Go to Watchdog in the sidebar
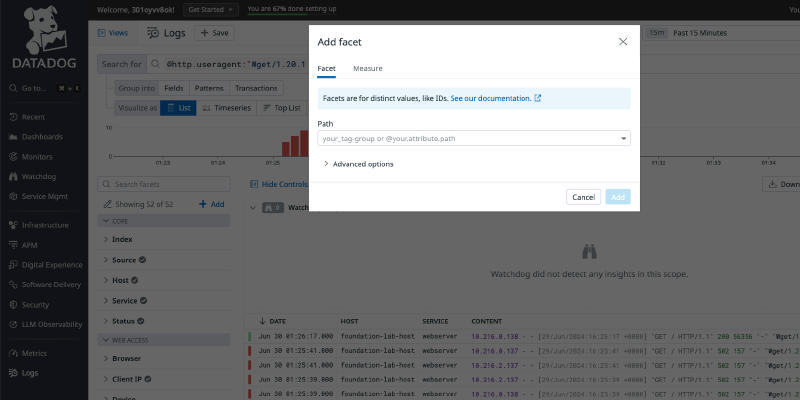Viewport: 800px width, 400px height. [40, 177]
